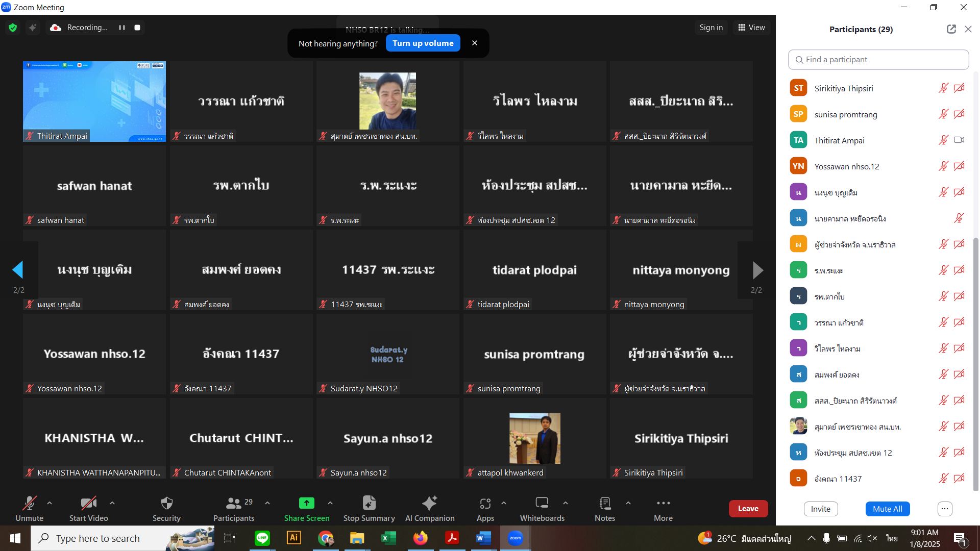Close the Participants panel
Image resolution: width=980 pixels, height=551 pixels.
[x=968, y=29]
